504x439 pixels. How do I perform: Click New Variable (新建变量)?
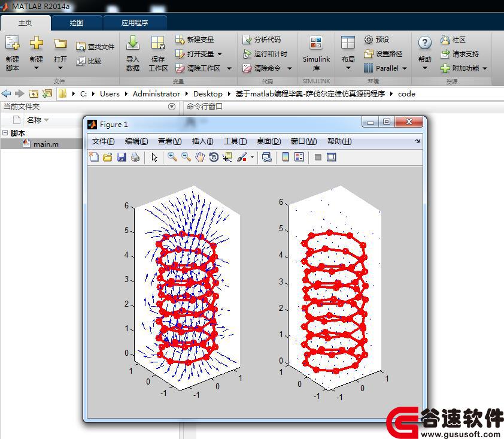(x=195, y=40)
